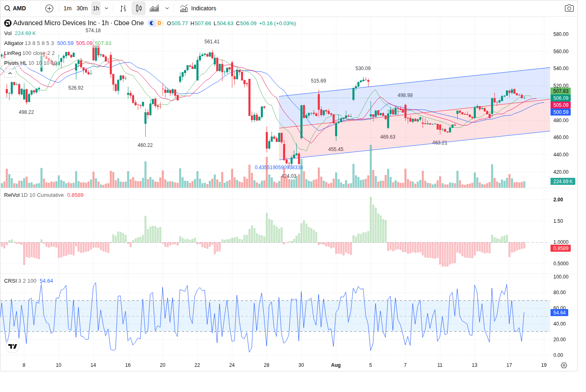Screen dimensions: 586x392
Task: Click the 224.69 K volume axis label
Action: [x=563, y=182]
